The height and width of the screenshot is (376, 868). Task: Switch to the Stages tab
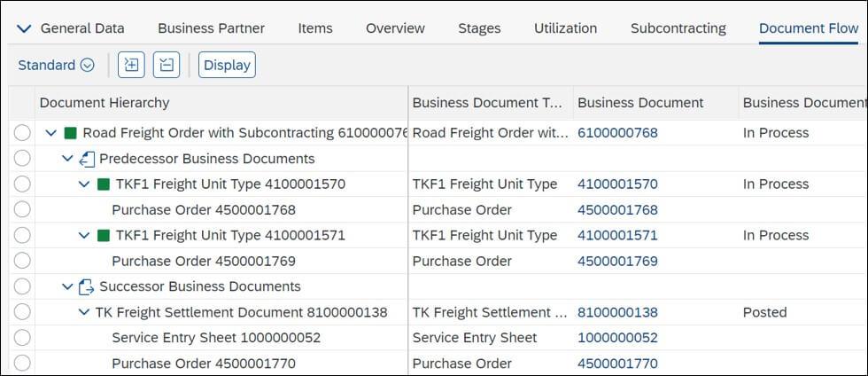coord(479,28)
